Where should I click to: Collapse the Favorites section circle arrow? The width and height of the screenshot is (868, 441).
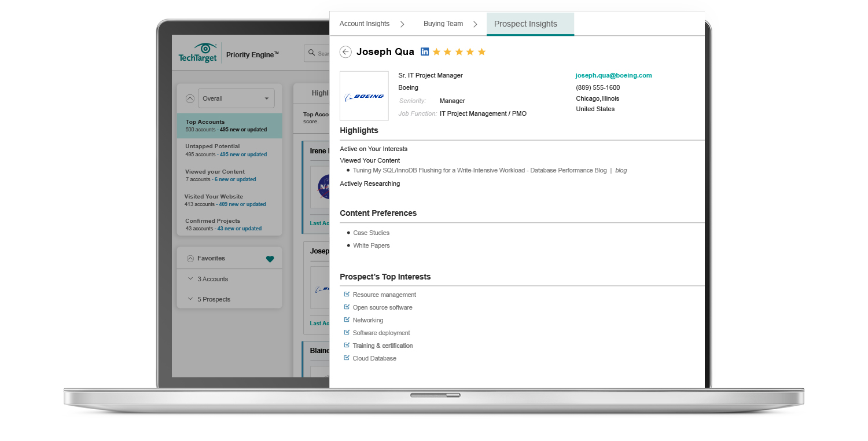(x=190, y=259)
